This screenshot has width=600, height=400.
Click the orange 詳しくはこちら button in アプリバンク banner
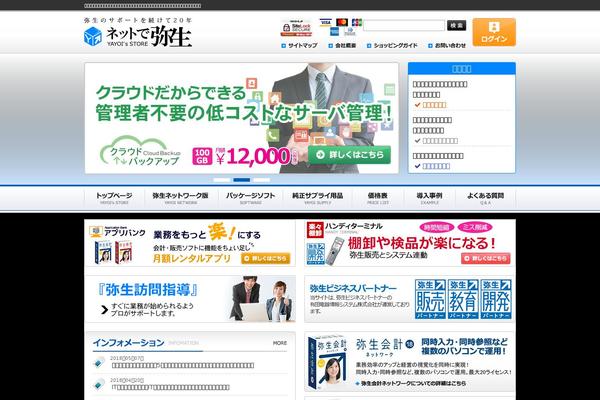(x=266, y=258)
